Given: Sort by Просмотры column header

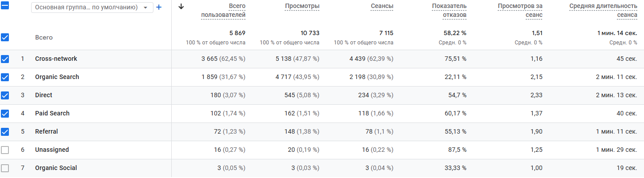Looking at the screenshot, I should [x=302, y=6].
